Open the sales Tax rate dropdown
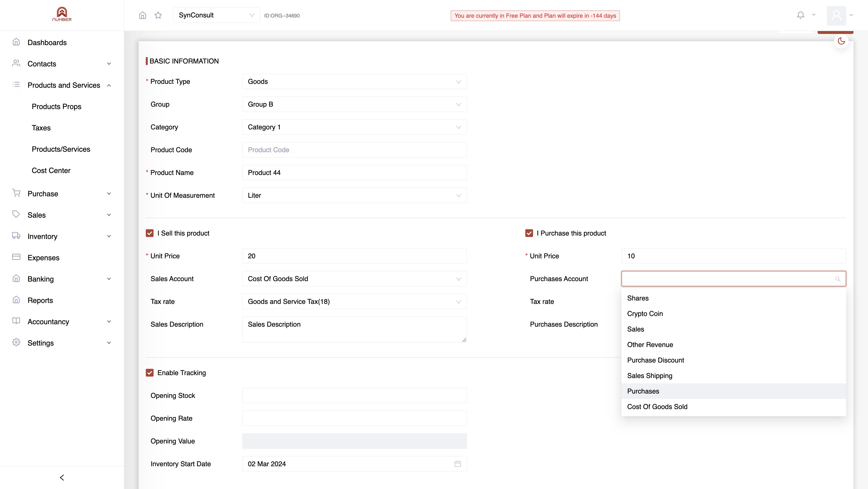The width and height of the screenshot is (868, 489). 354,301
